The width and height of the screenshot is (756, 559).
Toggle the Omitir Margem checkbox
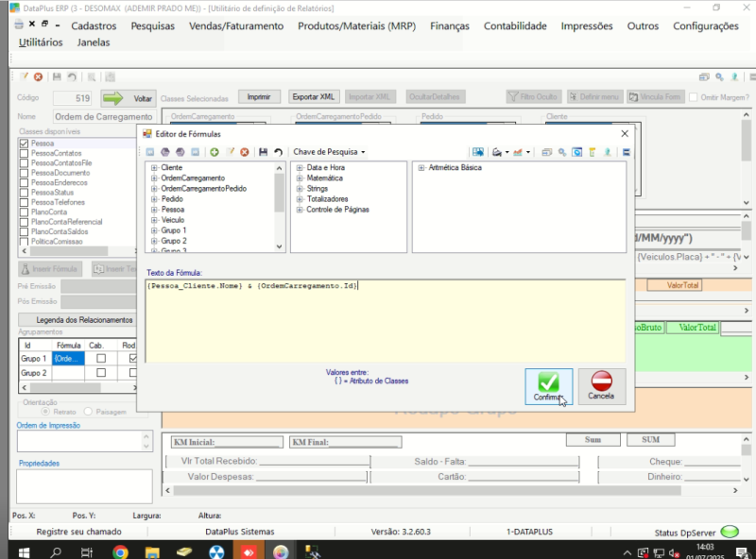point(694,97)
